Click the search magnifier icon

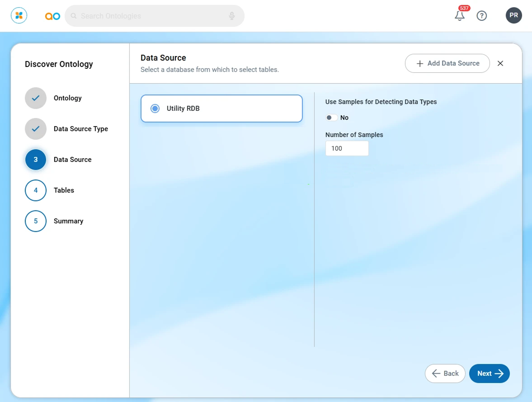pyautogui.click(x=74, y=16)
